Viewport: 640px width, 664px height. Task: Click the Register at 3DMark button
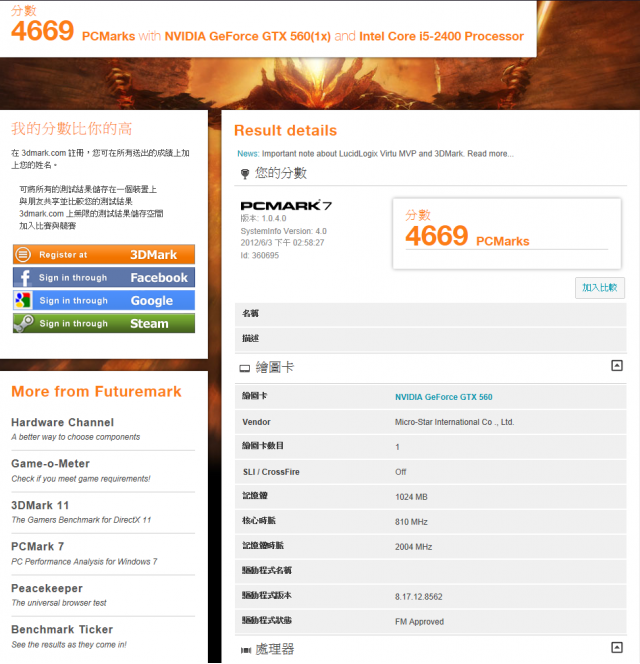[104, 255]
